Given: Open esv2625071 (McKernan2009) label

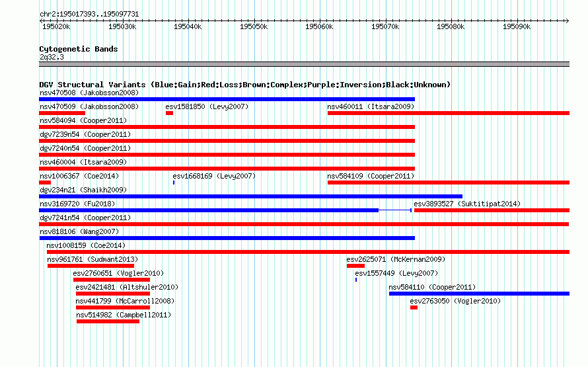Looking at the screenshot, I should 396,259.
